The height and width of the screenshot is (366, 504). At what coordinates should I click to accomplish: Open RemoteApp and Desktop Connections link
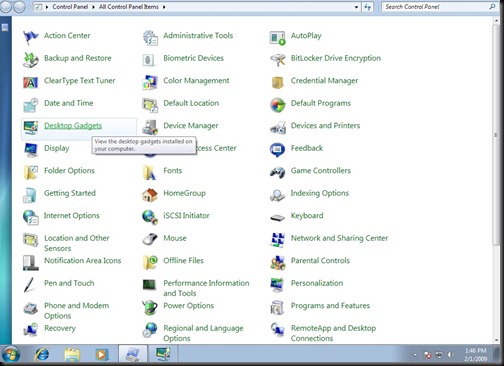pyautogui.click(x=333, y=333)
